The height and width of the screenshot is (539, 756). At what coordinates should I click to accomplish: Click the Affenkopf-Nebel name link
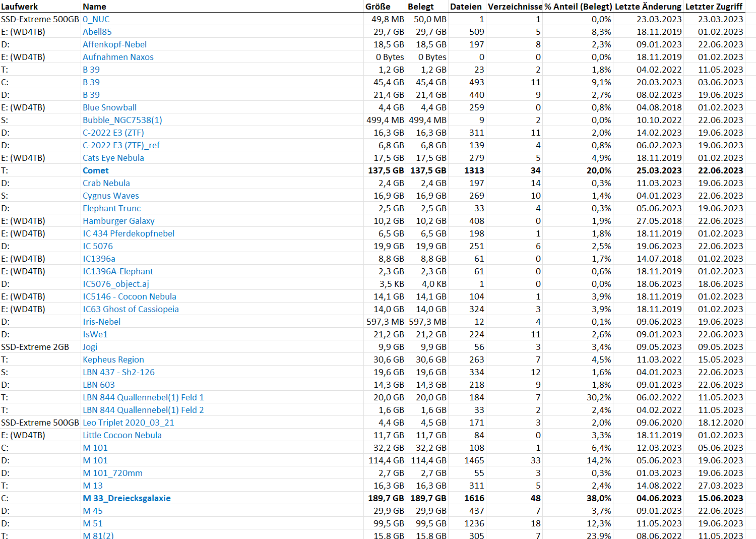click(115, 44)
